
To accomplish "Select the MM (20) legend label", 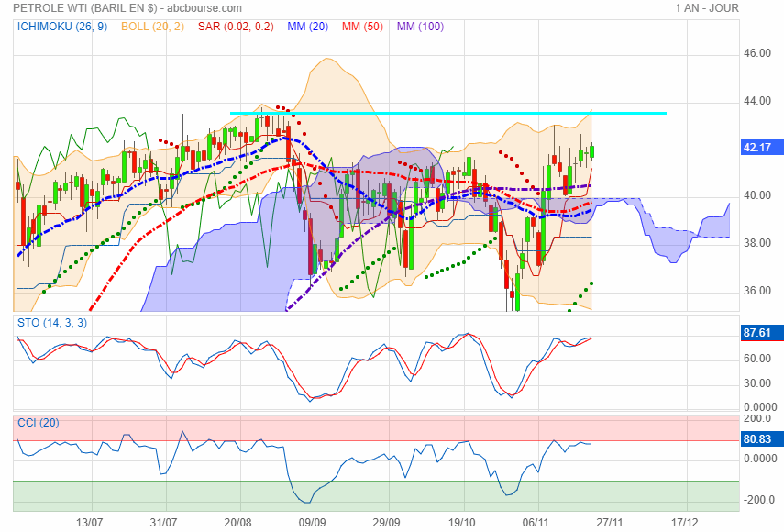I will click(x=307, y=27).
